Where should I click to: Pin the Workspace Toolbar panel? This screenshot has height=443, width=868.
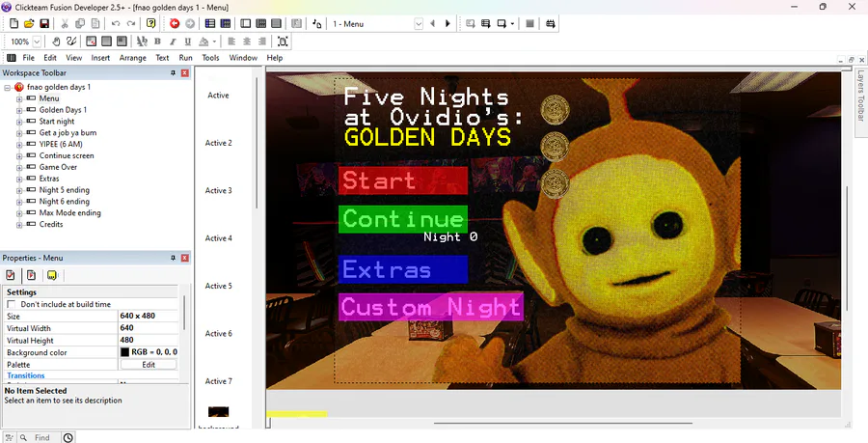tap(173, 73)
